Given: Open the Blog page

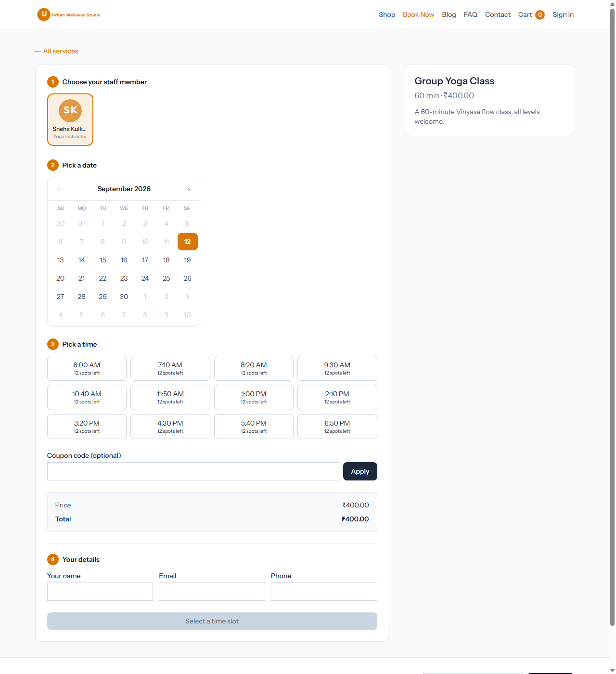Looking at the screenshot, I should click(449, 14).
